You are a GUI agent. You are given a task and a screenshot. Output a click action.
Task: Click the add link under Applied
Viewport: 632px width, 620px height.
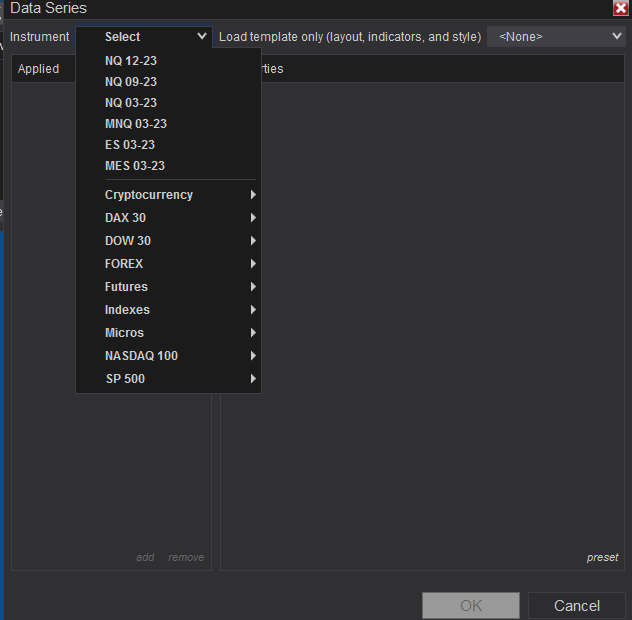click(145, 557)
